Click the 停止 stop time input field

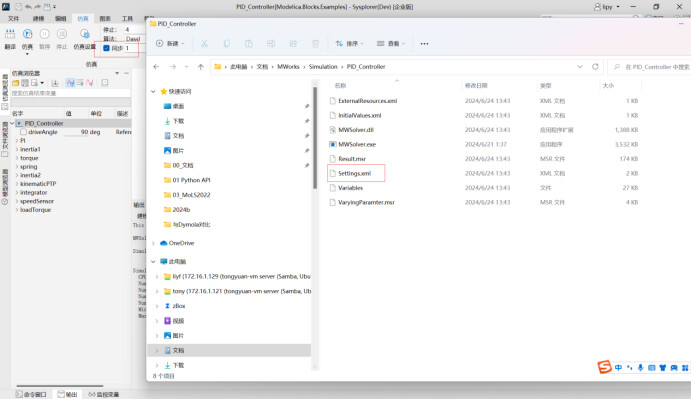(x=134, y=30)
